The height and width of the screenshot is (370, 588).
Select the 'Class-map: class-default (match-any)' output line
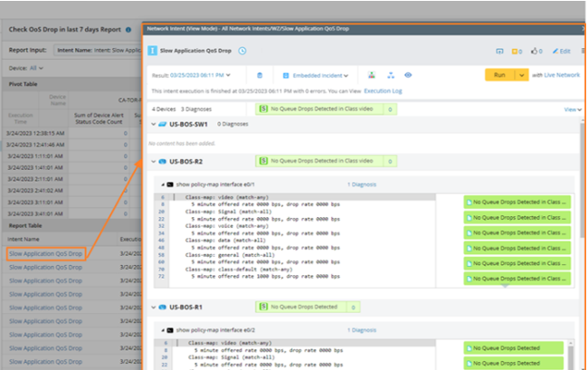pyautogui.click(x=239, y=270)
